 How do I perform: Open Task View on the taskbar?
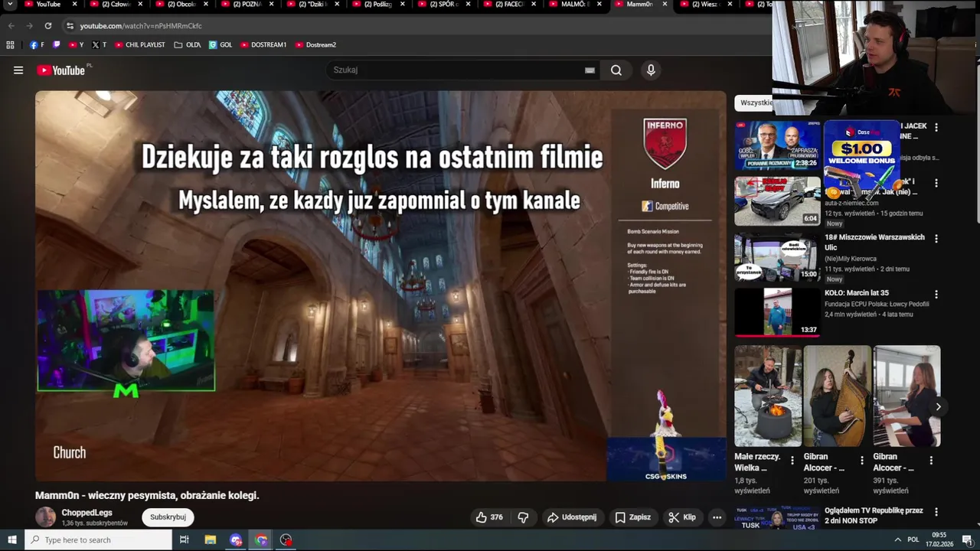(185, 540)
